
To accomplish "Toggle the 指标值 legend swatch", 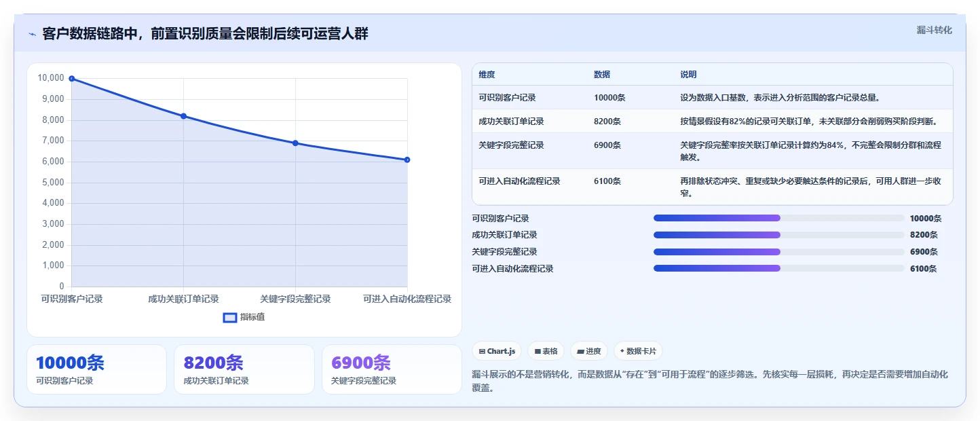I will point(230,317).
